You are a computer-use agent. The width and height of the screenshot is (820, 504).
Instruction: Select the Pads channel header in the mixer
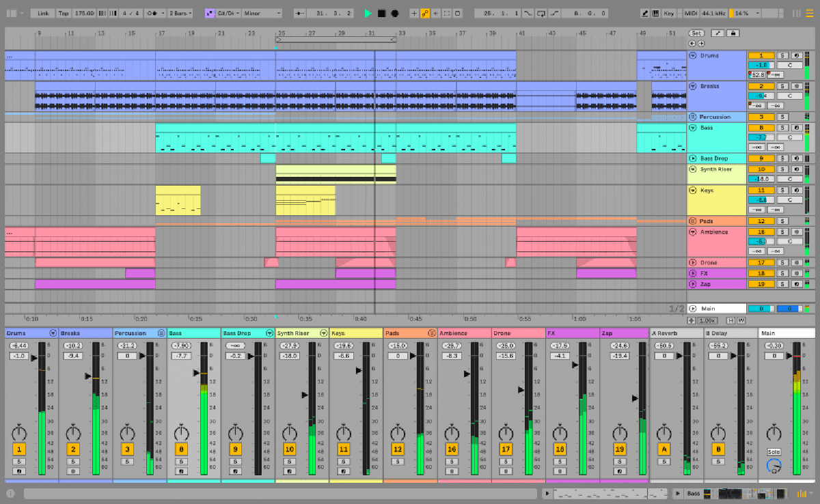click(403, 333)
